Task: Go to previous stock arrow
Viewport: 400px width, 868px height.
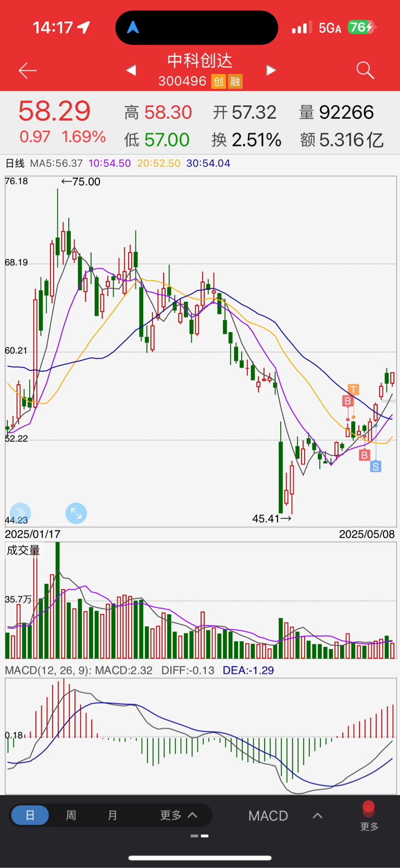Action: coord(131,70)
